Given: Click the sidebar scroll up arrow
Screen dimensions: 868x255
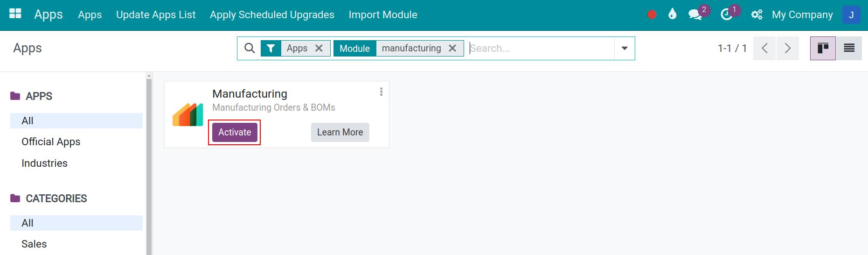Looking at the screenshot, I should coord(149,75).
